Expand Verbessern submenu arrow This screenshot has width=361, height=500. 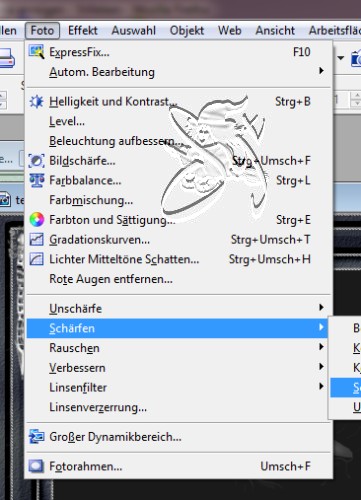tap(321, 367)
